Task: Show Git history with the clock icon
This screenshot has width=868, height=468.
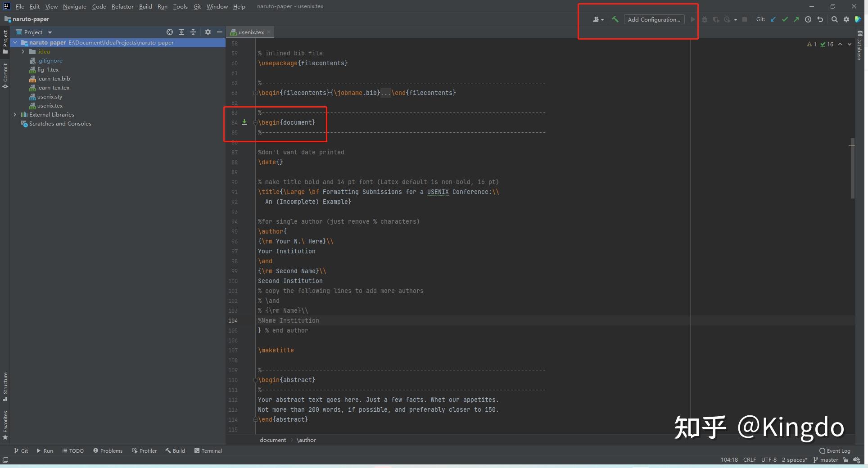Action: pyautogui.click(x=808, y=19)
